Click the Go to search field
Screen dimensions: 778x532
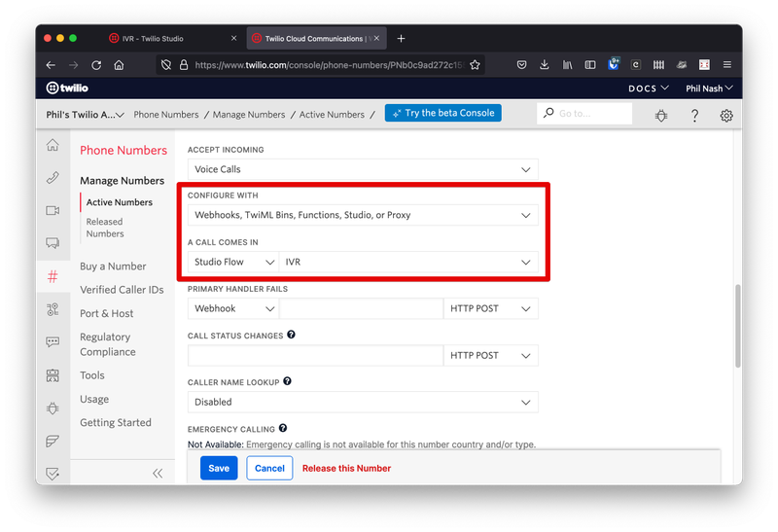(584, 113)
